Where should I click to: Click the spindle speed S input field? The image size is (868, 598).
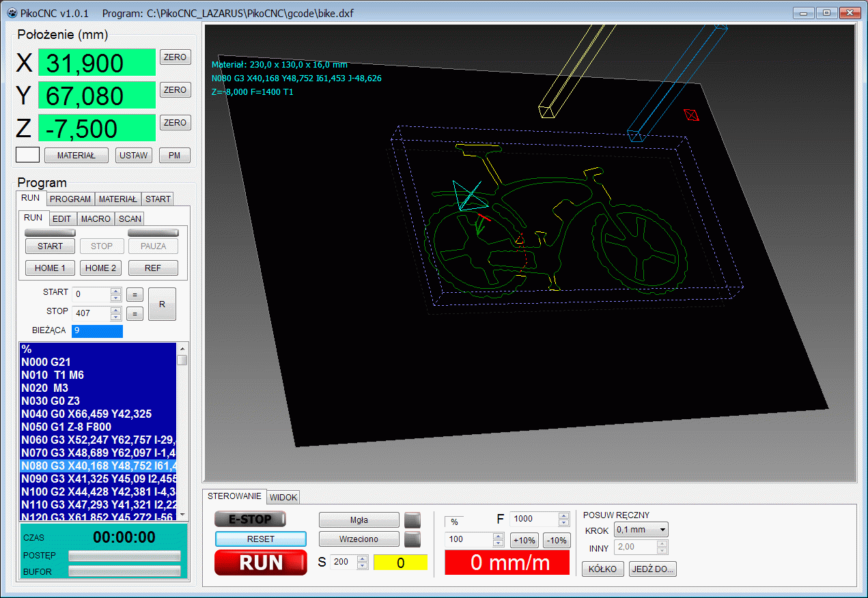point(344,563)
